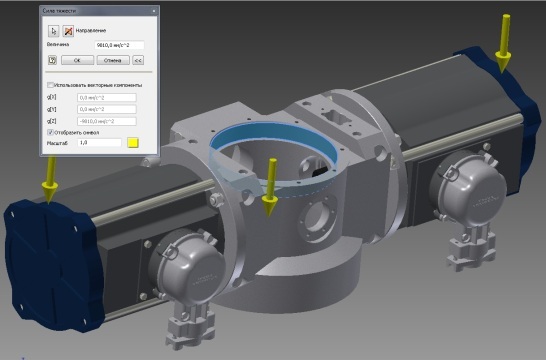Click the gravity arrow on the left blue end cap
Image resolution: width=546 pixels, height=360 pixels.
(x=49, y=180)
